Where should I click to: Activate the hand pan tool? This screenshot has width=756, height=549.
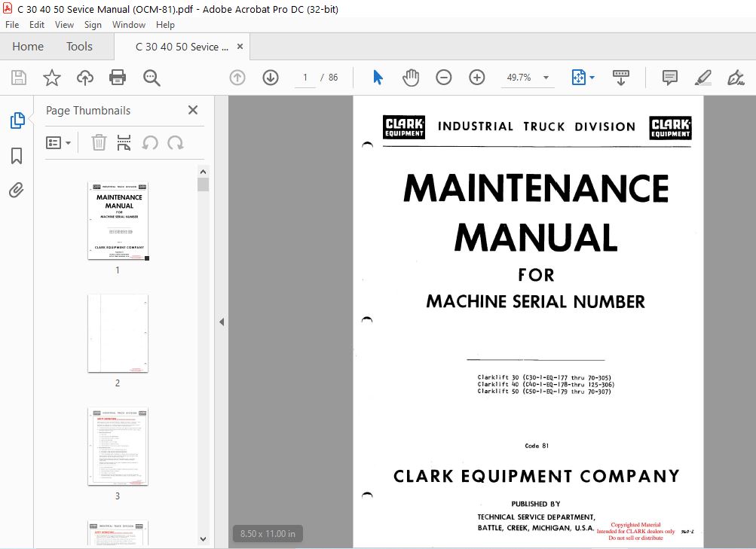[410, 78]
